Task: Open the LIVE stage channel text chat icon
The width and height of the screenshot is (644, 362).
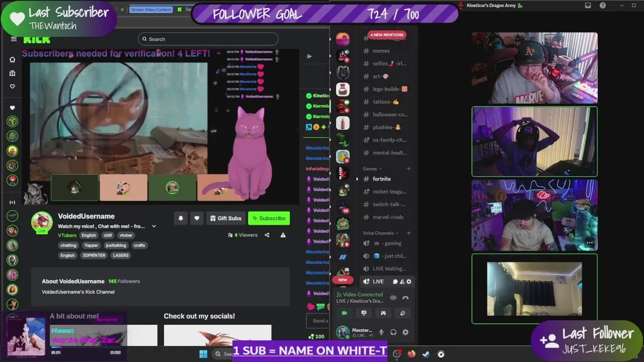Action: point(395,282)
